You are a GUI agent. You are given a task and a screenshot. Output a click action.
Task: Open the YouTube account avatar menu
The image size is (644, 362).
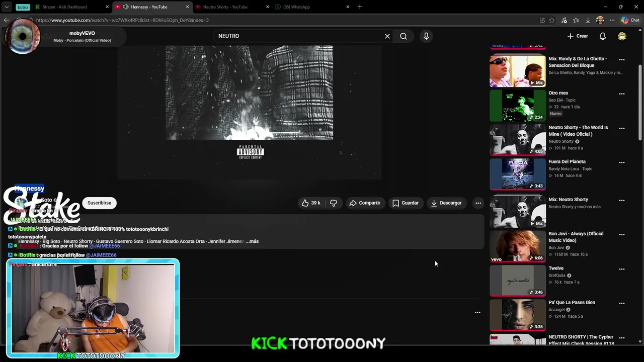tap(622, 36)
